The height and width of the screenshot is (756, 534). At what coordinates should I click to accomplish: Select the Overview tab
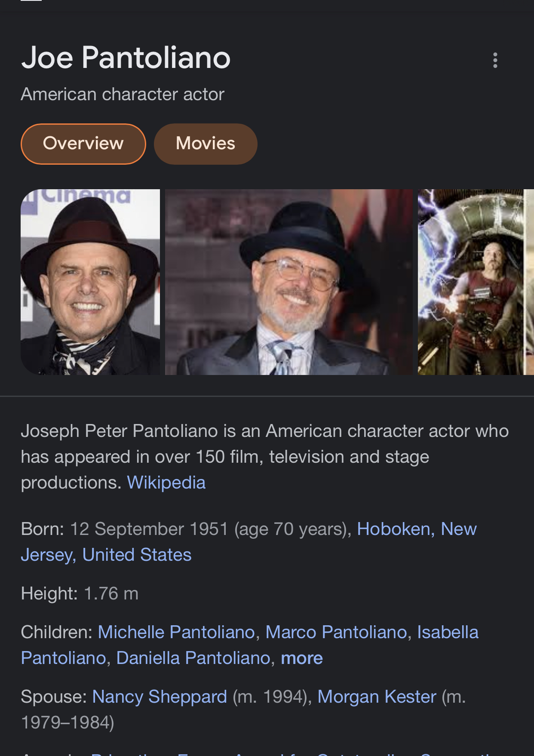(x=83, y=144)
